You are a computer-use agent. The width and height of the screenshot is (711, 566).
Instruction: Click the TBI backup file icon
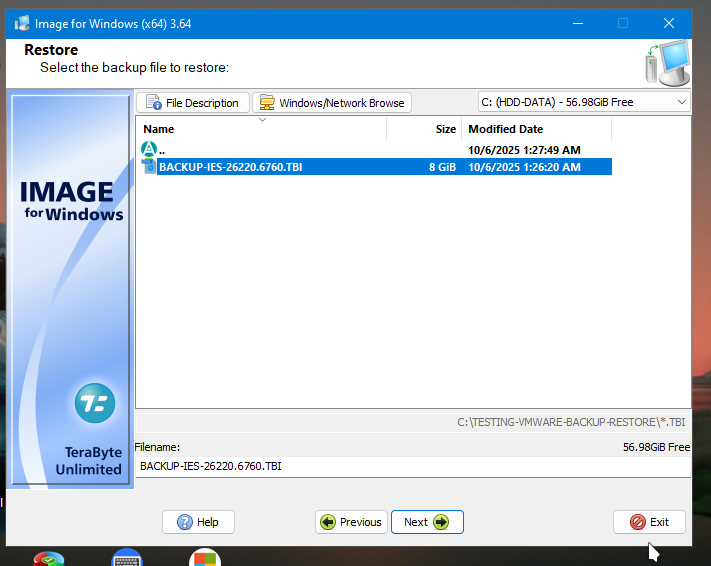pos(149,166)
